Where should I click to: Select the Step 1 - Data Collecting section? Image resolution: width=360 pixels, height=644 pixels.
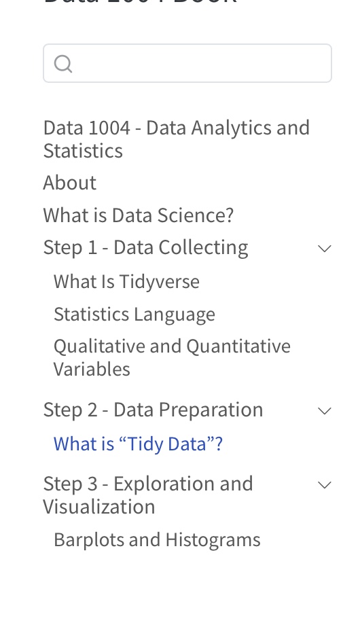145,247
